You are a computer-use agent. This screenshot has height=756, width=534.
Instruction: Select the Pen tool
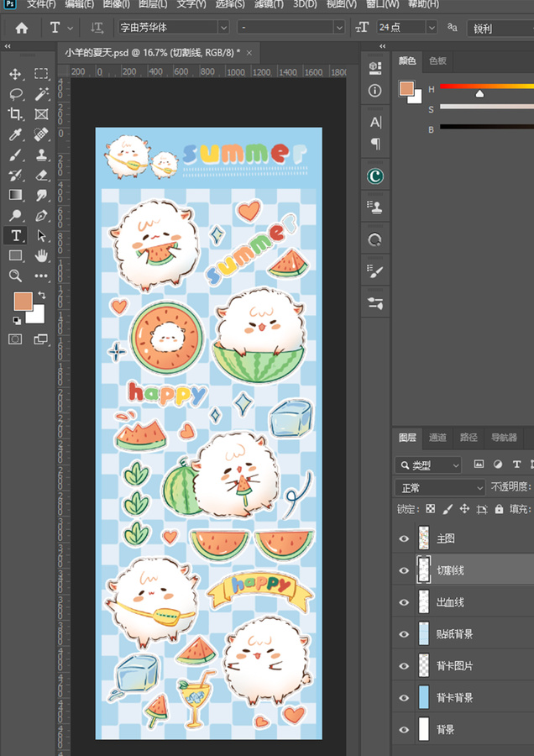[x=41, y=215]
